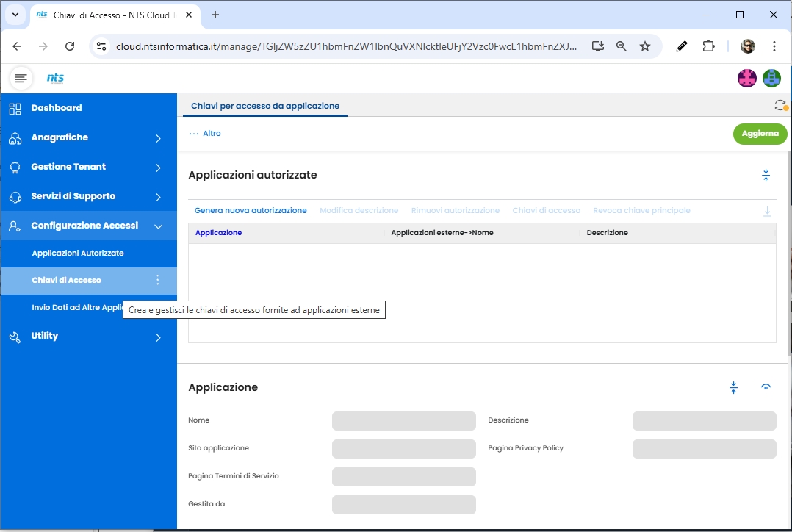Click Modifica descrizione action

359,211
